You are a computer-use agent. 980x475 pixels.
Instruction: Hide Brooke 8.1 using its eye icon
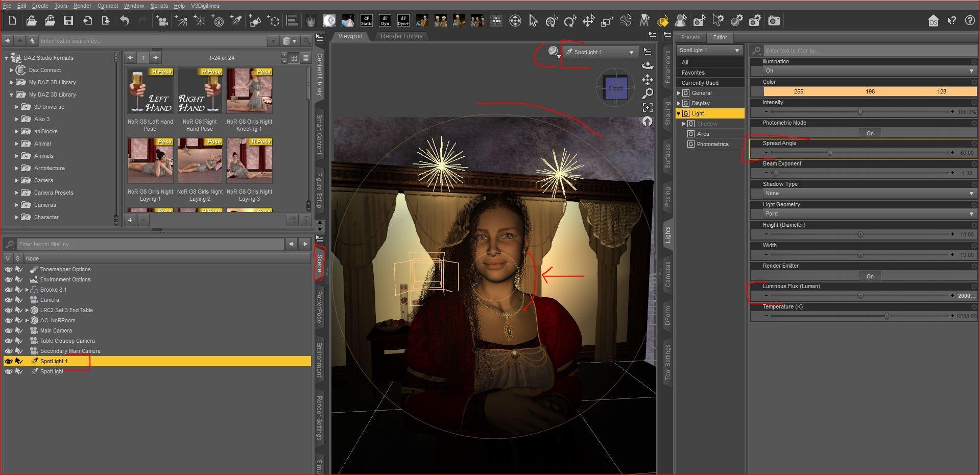(x=9, y=290)
